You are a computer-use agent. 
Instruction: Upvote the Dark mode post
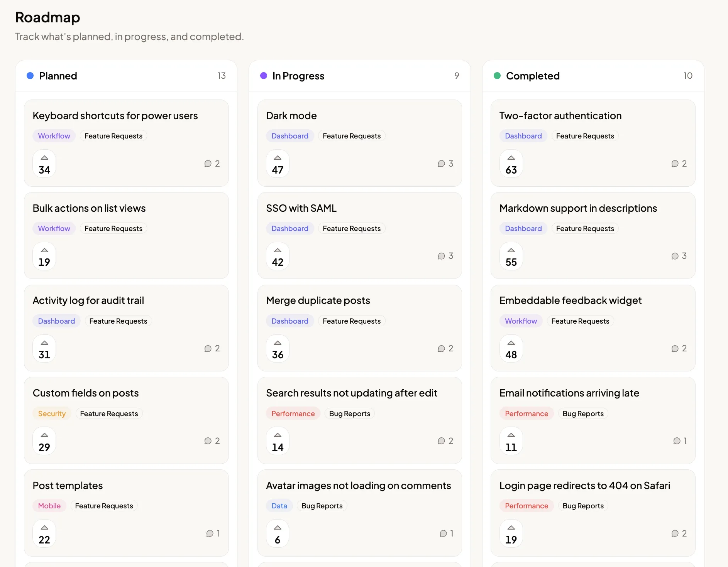pos(278,164)
